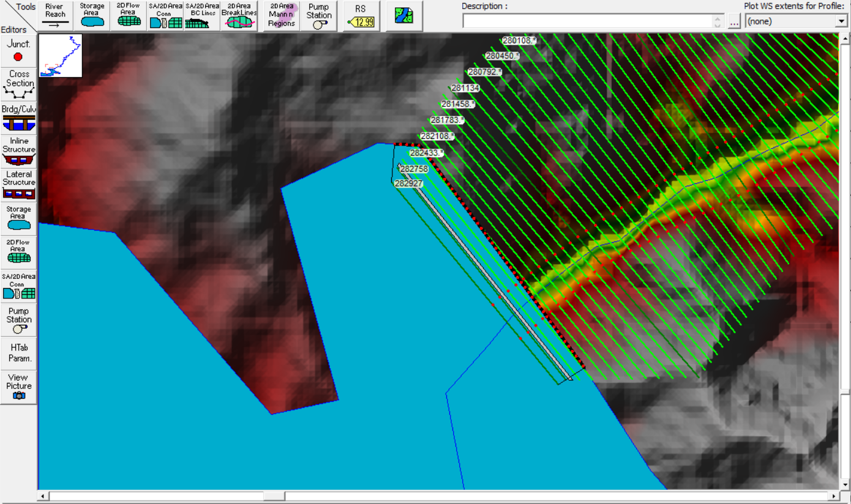The height and width of the screenshot is (504, 851).
Task: Select the Storage Area drawing tool
Action: coord(91,15)
